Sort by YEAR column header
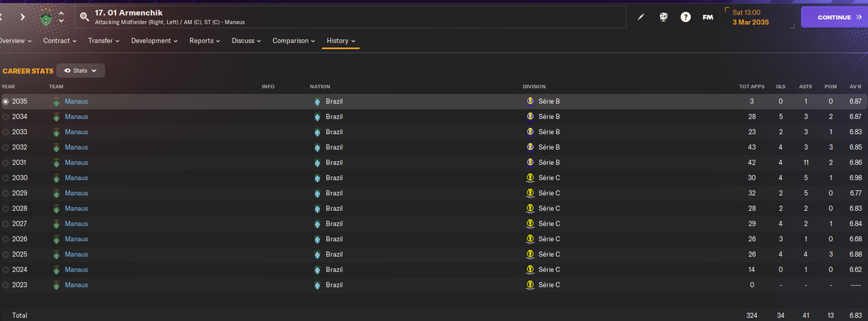 [x=8, y=87]
